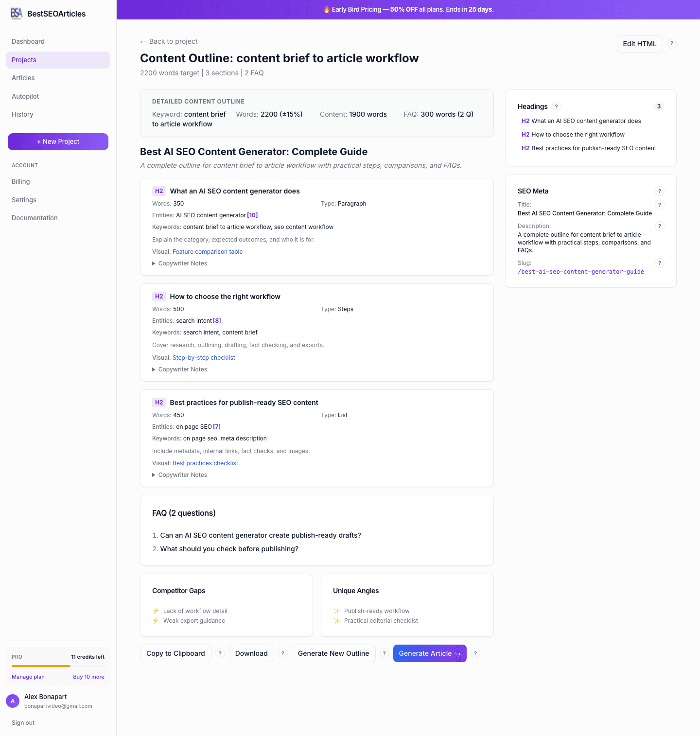Click the Back to project link

coord(169,41)
